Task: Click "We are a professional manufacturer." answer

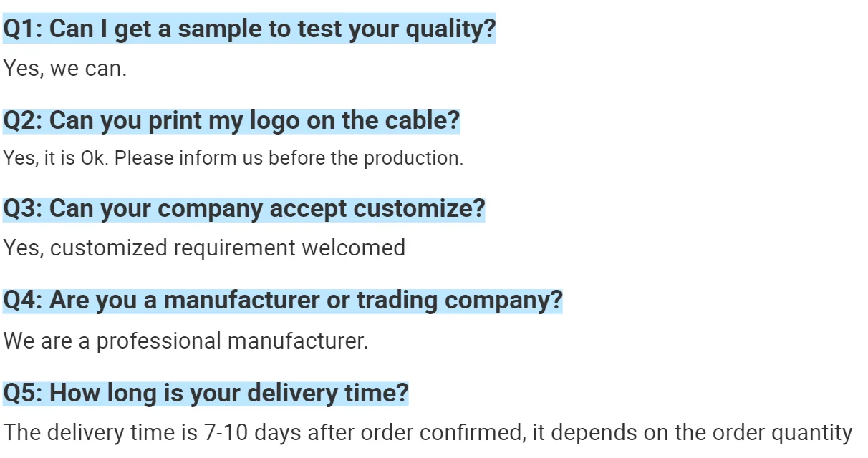Action: click(x=185, y=341)
